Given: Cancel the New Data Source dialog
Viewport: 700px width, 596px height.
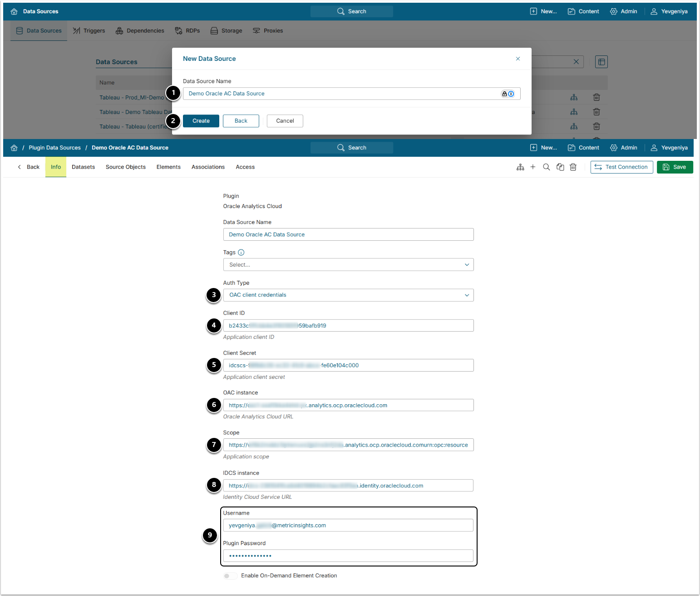Looking at the screenshot, I should click(x=285, y=121).
